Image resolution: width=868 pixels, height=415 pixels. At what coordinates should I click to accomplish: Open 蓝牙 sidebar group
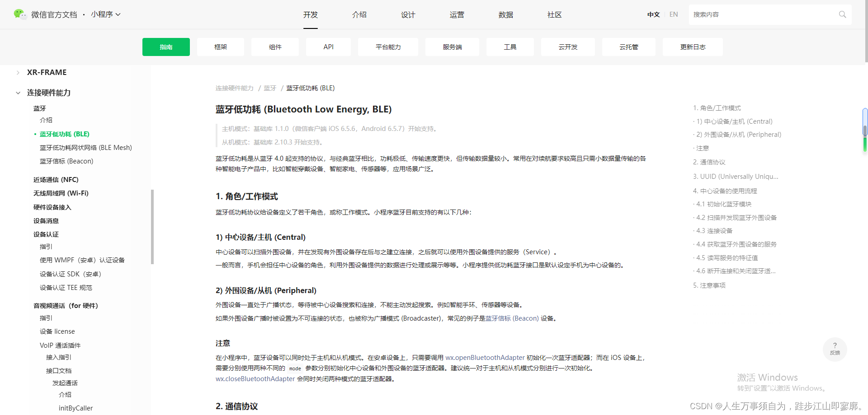[x=40, y=108]
